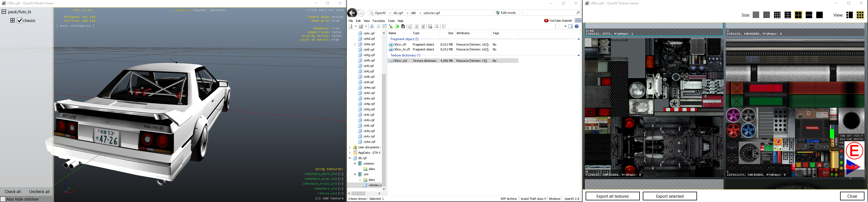Screen dimensions: 868x202
Task: Collapse the Texture dictionary group
Action: [x=579, y=55]
